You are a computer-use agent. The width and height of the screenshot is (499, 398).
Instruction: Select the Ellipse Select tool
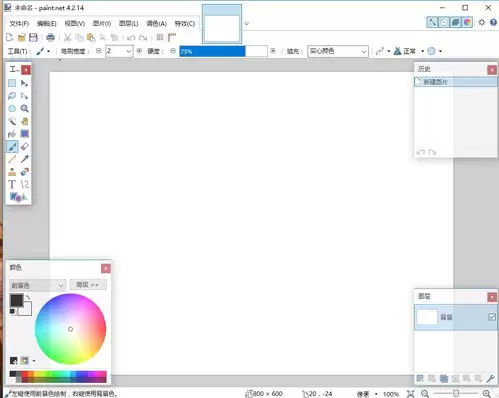click(12, 108)
